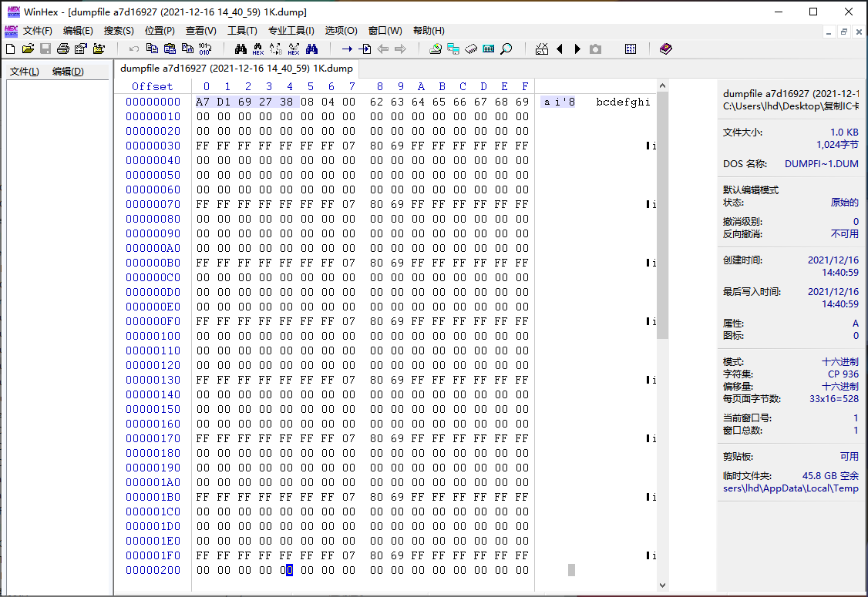Click the Save floppy disk icon

coord(45,49)
